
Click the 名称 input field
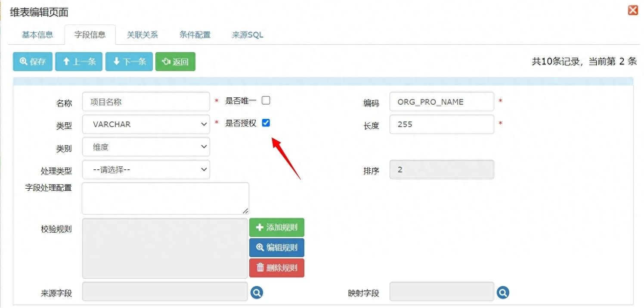pos(146,102)
